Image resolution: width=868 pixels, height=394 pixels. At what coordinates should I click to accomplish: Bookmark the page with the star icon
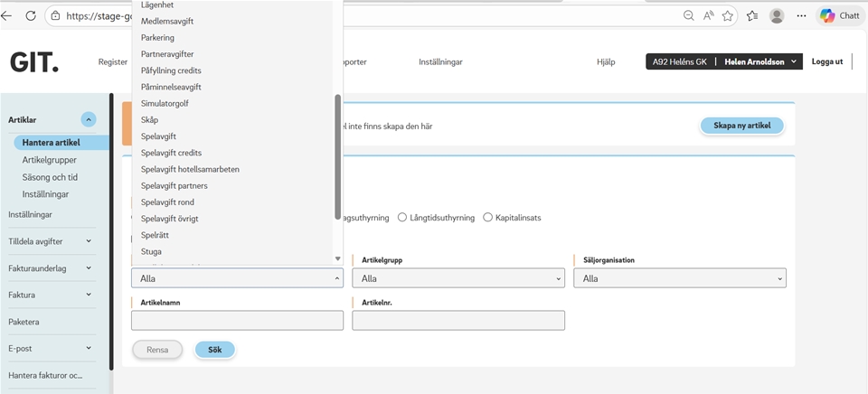[x=728, y=15]
